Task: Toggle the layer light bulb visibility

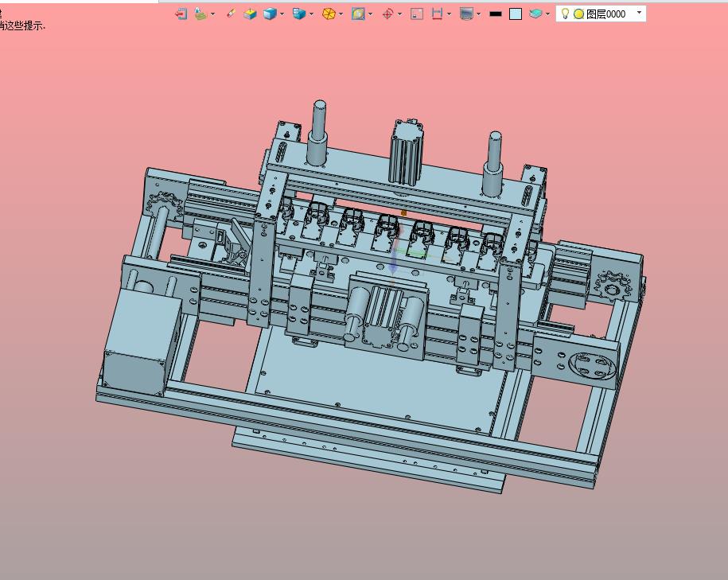Action: (565, 14)
